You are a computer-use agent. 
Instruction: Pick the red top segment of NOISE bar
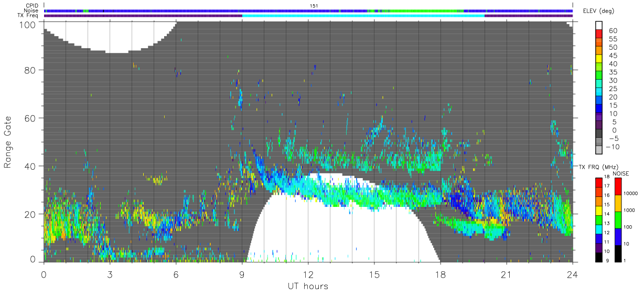pyautogui.click(x=618, y=186)
